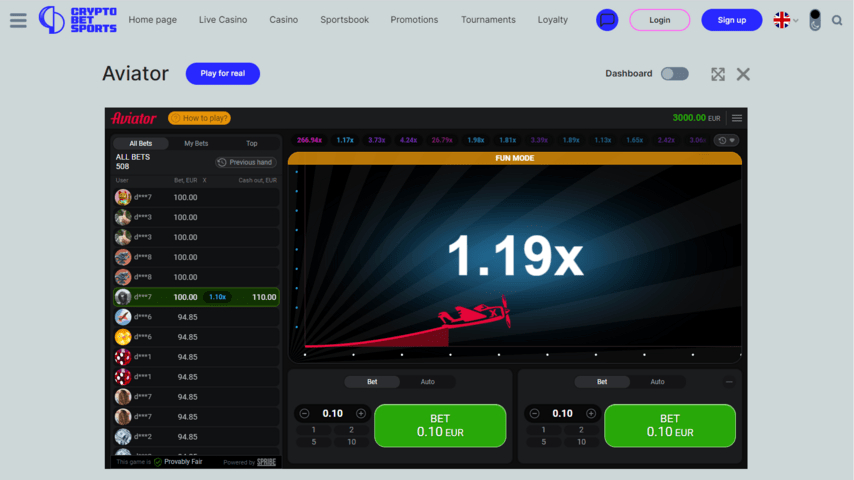Click the Sign up button
Image resolution: width=854 pixels, height=480 pixels.
click(x=731, y=20)
